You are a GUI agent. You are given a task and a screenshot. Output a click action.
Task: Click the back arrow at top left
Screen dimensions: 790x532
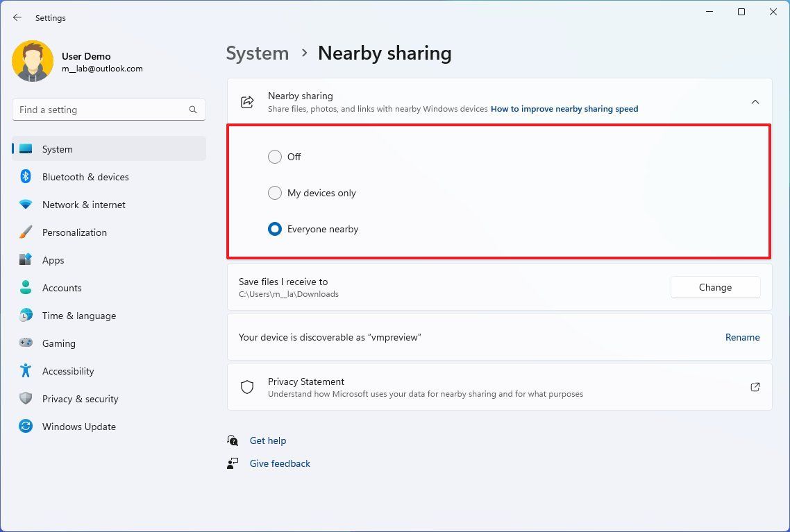17,17
